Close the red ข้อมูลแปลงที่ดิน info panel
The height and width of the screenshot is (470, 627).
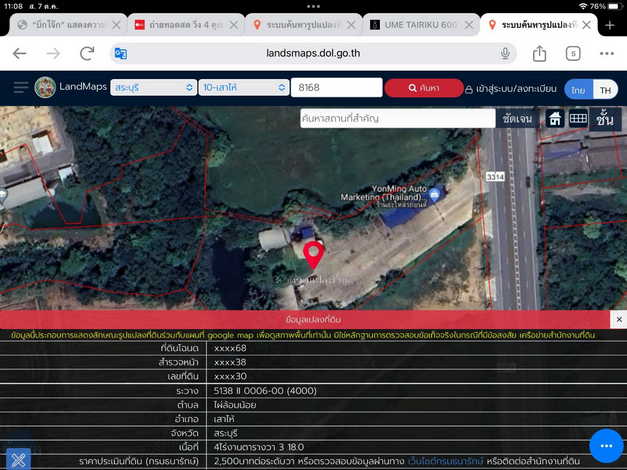click(619, 319)
